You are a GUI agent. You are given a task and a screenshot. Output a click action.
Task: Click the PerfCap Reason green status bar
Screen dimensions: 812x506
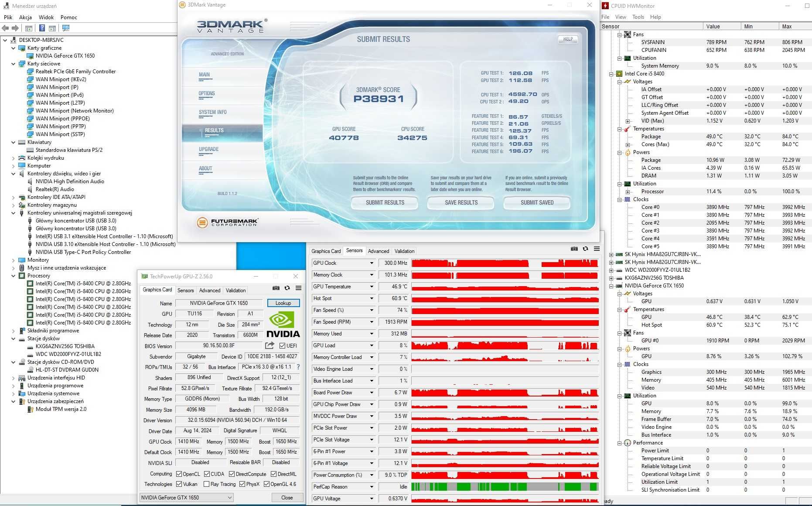pos(505,487)
